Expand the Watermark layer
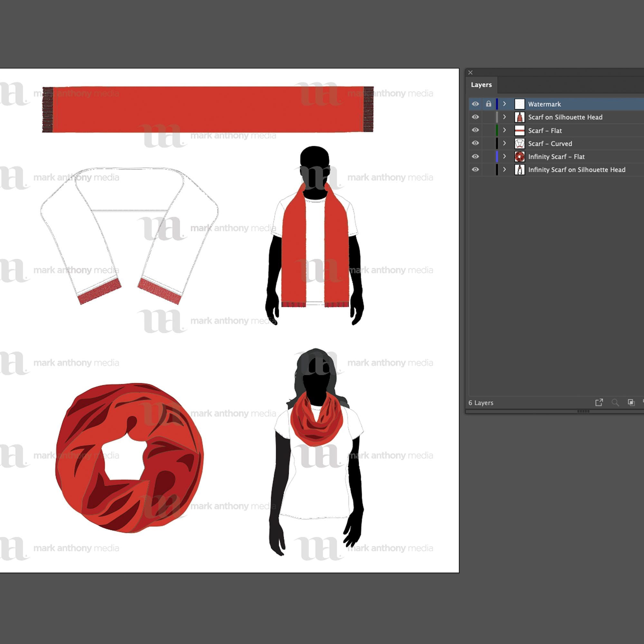 click(x=504, y=104)
